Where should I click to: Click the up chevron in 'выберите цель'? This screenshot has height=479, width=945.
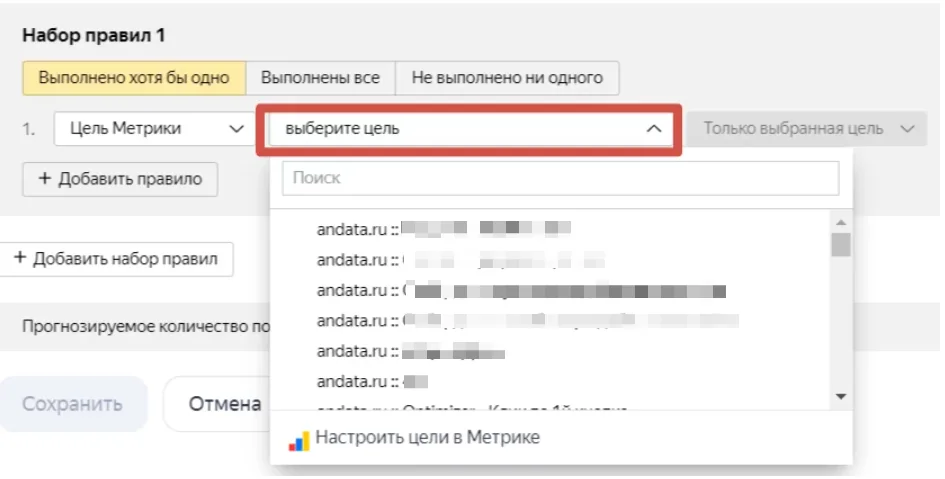(654, 128)
